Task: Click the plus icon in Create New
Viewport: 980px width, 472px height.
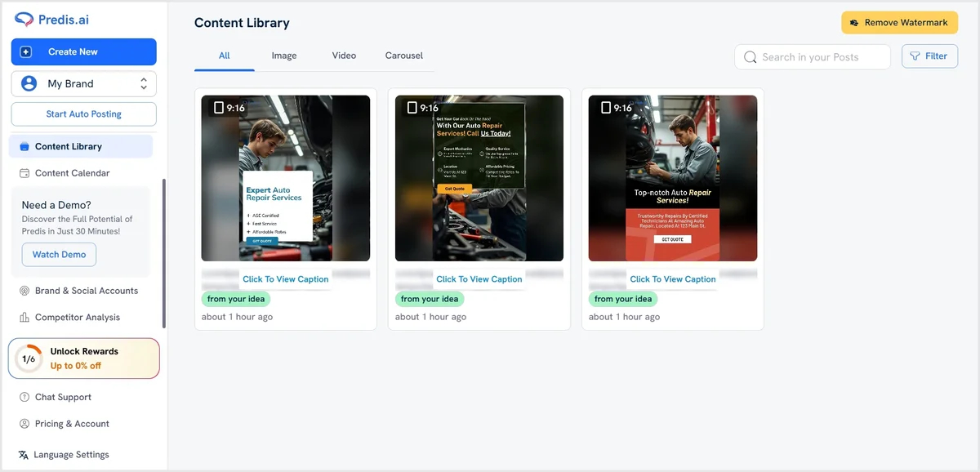Action: click(x=25, y=51)
